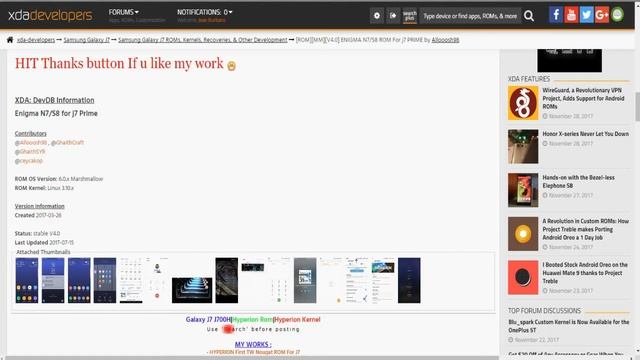This screenshot has width=640, height=360.
Task: Open Honor X-series article thumbnail
Action: (x=523, y=147)
